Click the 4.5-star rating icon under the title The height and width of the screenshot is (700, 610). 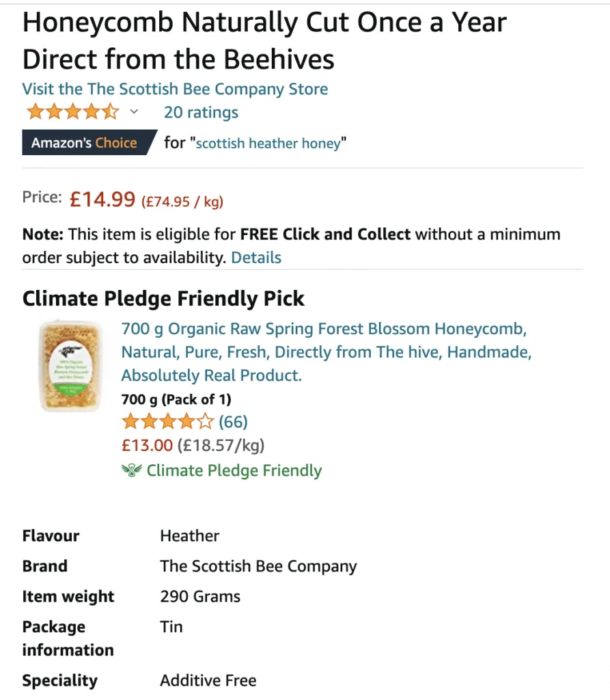coord(72,112)
